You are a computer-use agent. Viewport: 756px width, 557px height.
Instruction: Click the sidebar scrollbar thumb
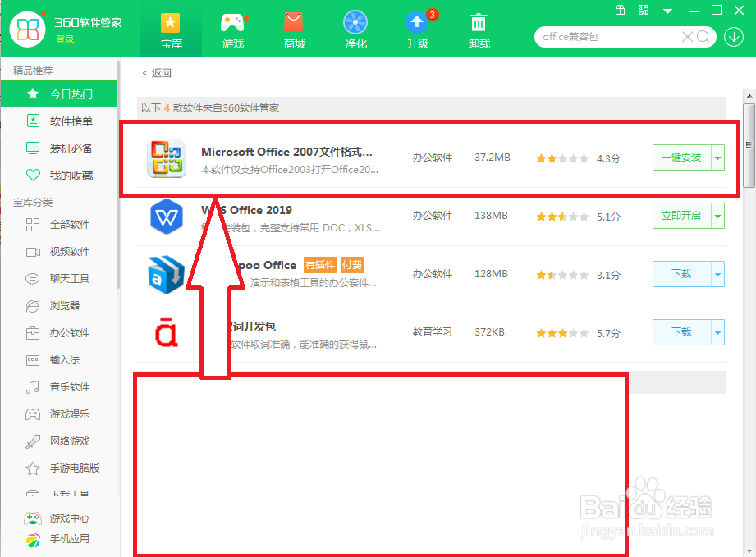point(117,175)
